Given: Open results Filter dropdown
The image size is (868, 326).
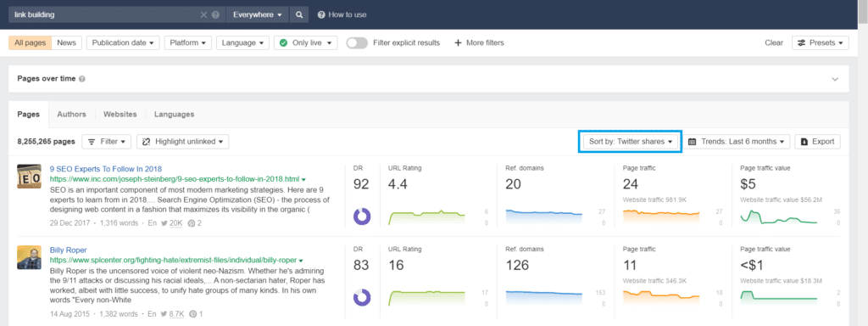Looking at the screenshot, I should tap(106, 142).
